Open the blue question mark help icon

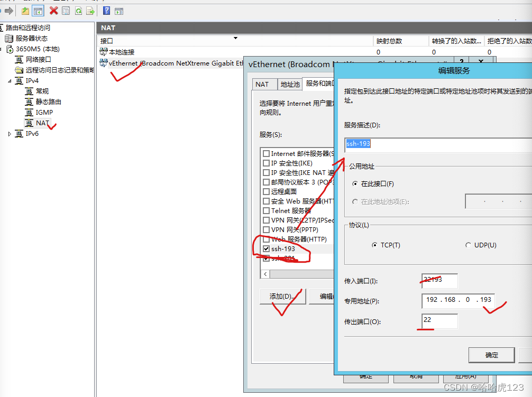(x=106, y=11)
